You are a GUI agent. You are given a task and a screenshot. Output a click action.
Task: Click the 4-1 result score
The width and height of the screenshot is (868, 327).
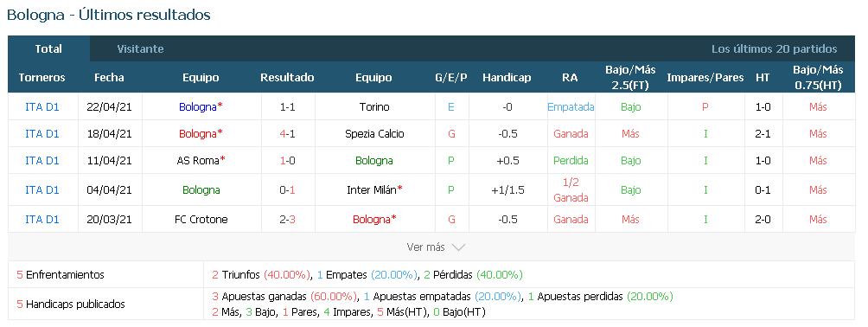click(287, 133)
